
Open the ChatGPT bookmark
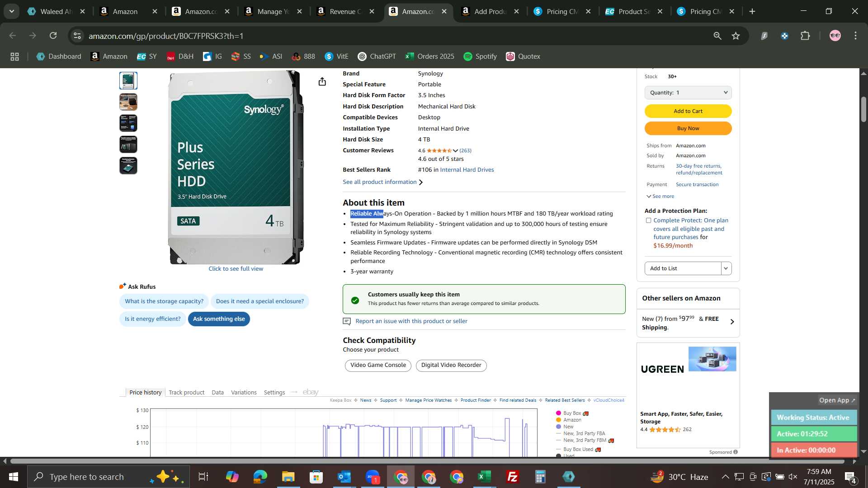pyautogui.click(x=377, y=56)
